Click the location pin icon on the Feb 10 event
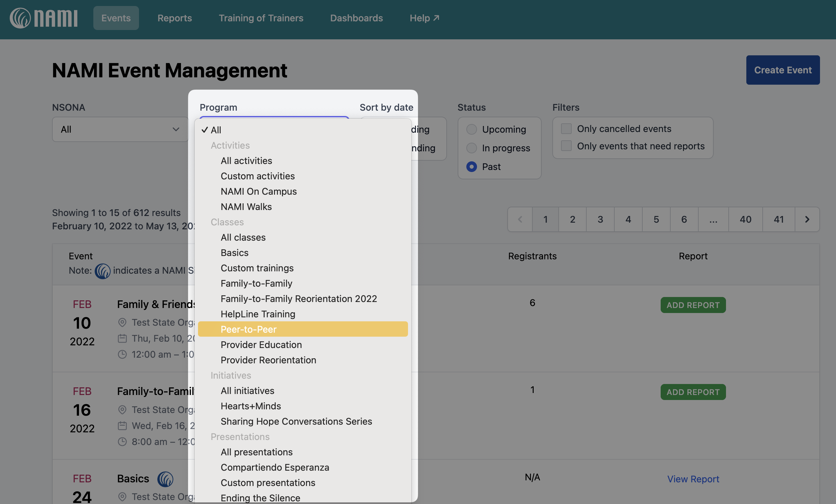The height and width of the screenshot is (504, 836). tap(122, 322)
